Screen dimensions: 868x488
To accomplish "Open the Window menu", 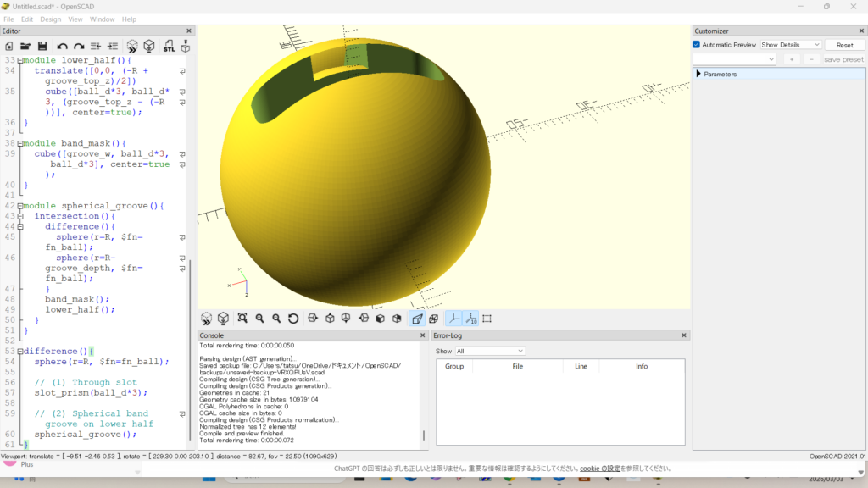I will (x=102, y=19).
